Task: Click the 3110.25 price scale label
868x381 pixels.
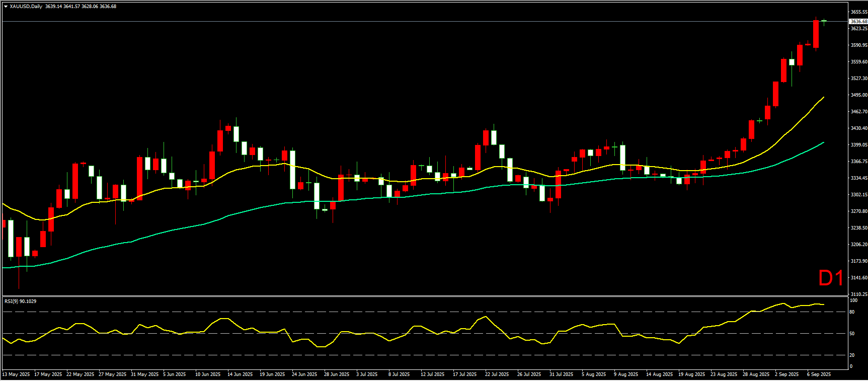Action: 858,294
